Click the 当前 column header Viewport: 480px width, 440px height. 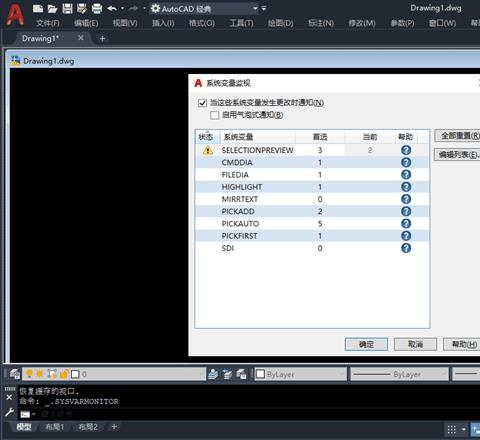point(370,137)
